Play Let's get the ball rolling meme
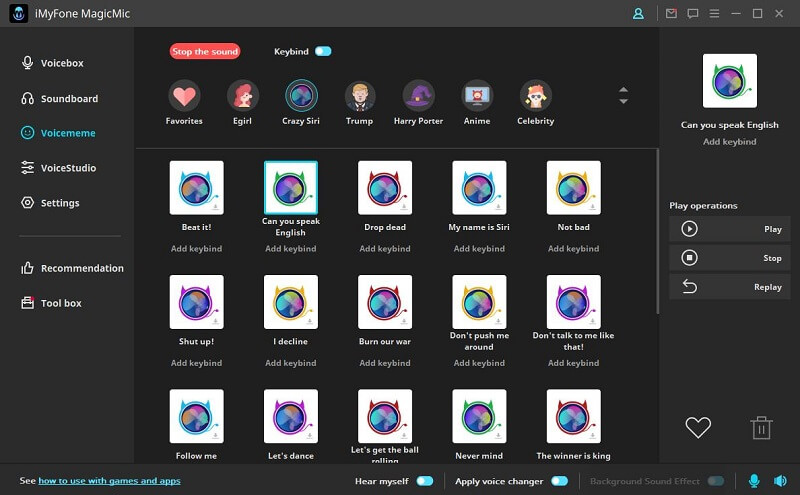 (385, 416)
